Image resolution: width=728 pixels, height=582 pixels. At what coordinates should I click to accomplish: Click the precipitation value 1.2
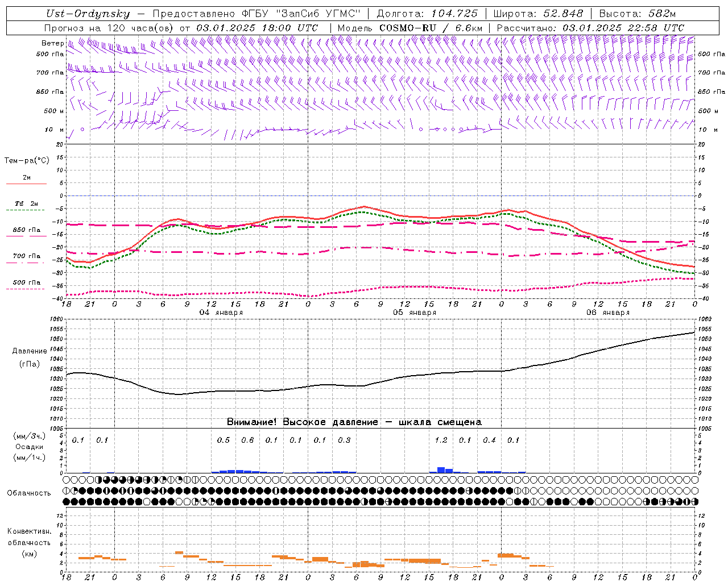tap(441, 440)
